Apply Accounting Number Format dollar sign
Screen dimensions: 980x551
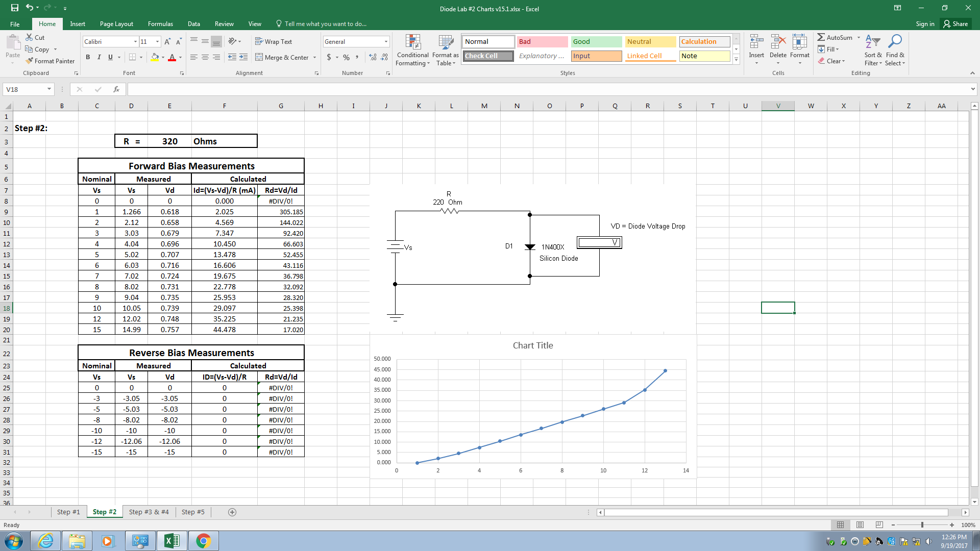tap(329, 57)
